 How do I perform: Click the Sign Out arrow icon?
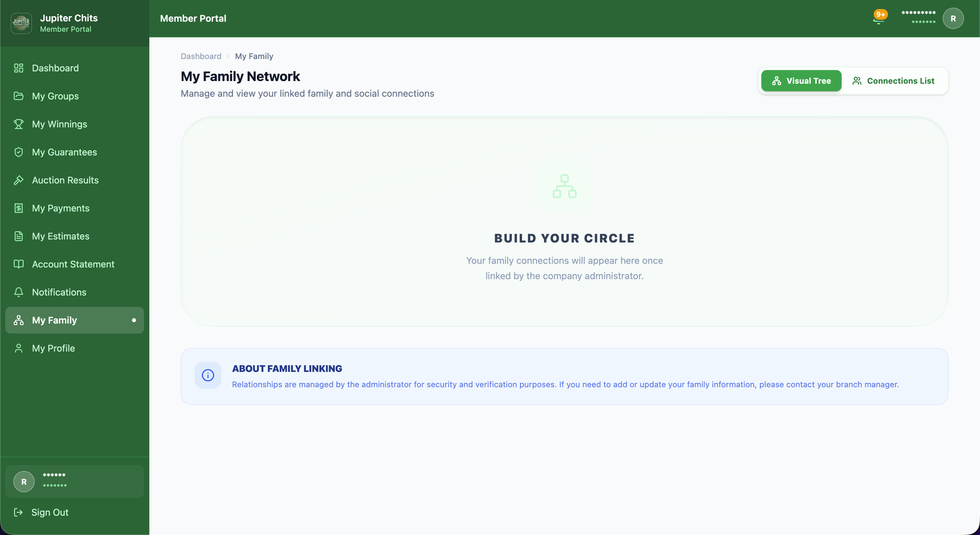point(18,513)
